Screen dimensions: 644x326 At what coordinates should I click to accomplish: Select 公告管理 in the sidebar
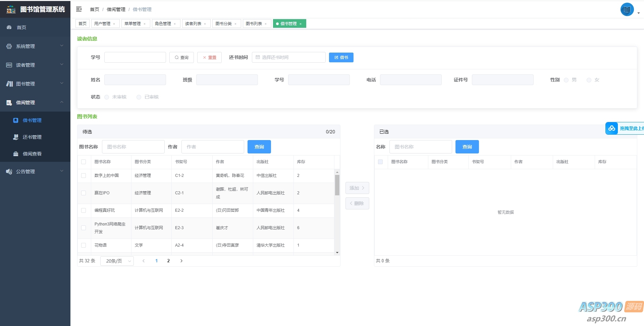pyautogui.click(x=25, y=171)
